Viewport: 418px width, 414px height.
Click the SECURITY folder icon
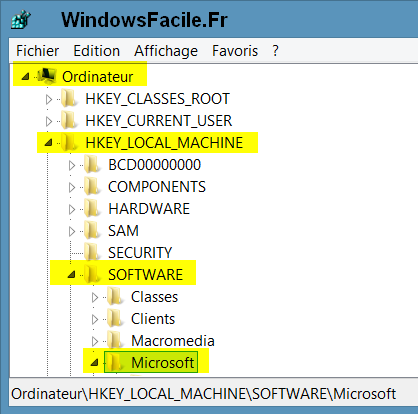pos(92,252)
